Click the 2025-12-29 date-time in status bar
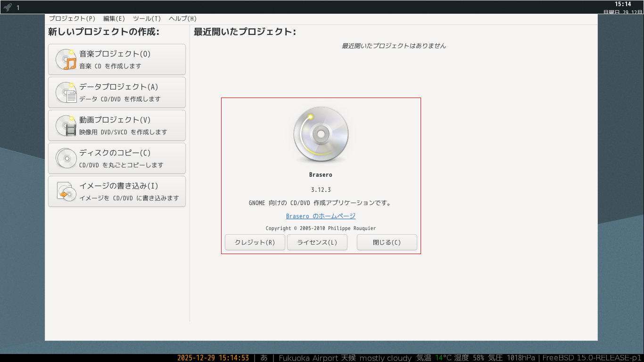 [x=213, y=358]
